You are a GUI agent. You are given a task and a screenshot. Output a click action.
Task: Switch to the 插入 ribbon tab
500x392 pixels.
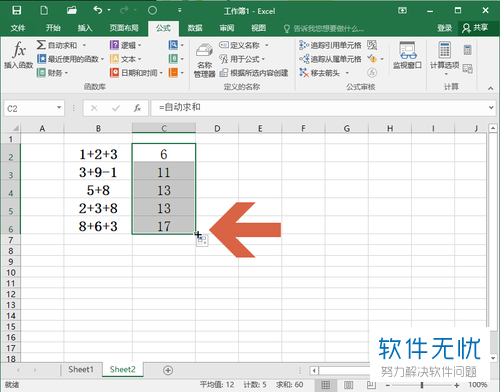click(85, 28)
